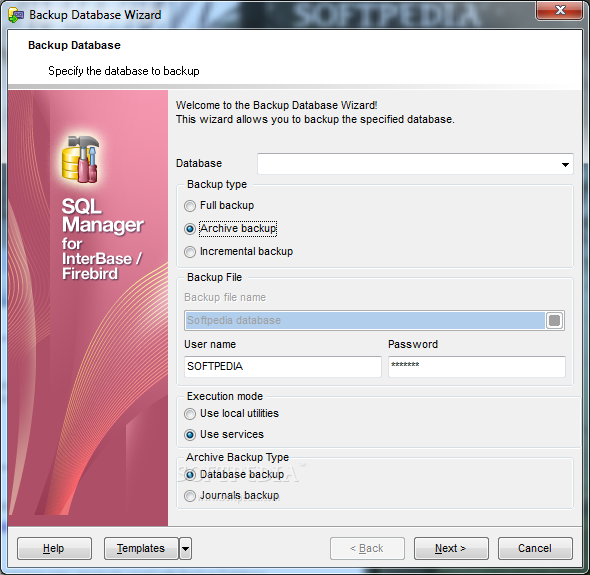The image size is (590, 575).
Task: Enable Use local utilities execution mode
Action: pos(190,414)
